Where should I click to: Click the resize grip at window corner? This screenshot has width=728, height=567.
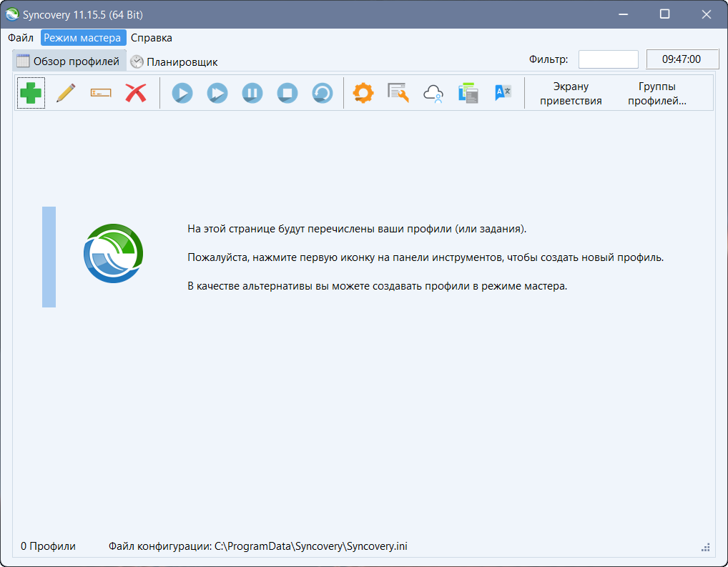706,548
